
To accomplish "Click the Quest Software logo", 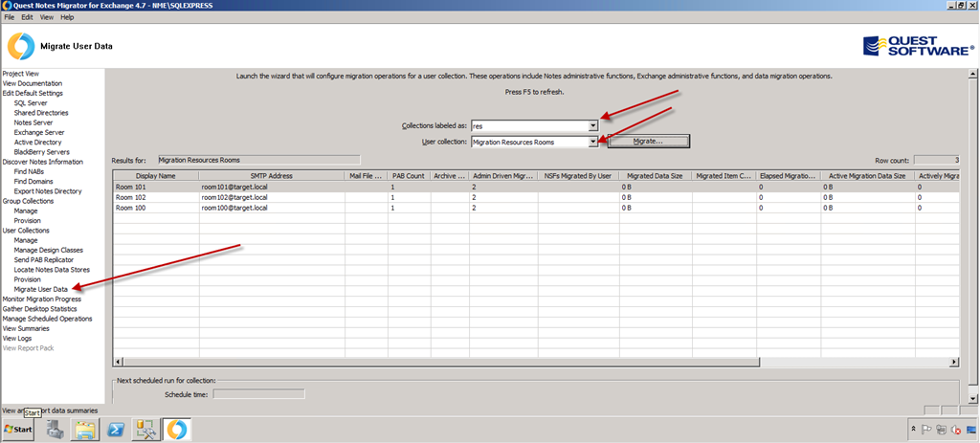I will click(918, 46).
